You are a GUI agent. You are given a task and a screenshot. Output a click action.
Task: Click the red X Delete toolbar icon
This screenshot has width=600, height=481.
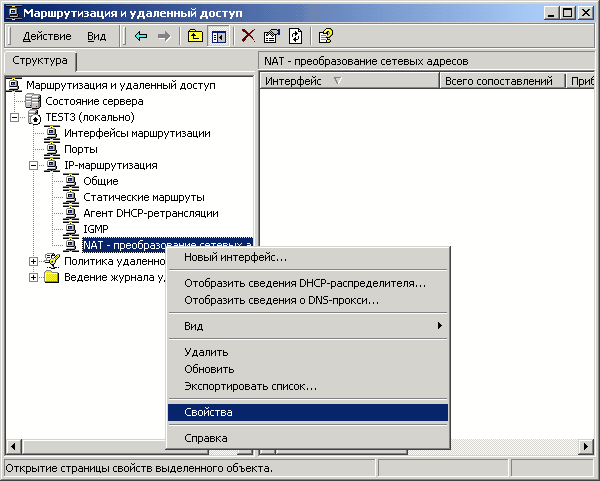(248, 36)
